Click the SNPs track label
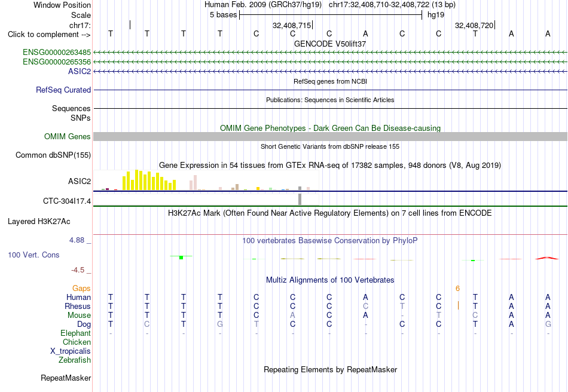Viewport: 568px width, 392px height. click(81, 118)
